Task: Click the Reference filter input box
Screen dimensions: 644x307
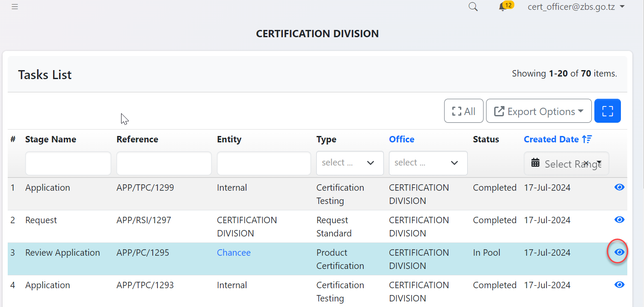Action: point(164,163)
